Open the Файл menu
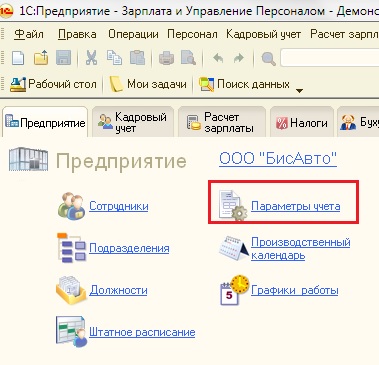The height and width of the screenshot is (365, 379). [29, 34]
